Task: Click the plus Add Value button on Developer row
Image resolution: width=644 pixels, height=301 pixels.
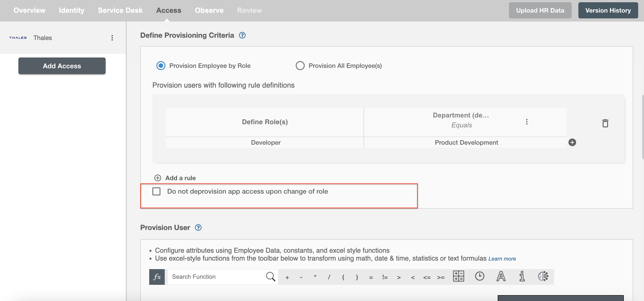Action: click(x=572, y=142)
